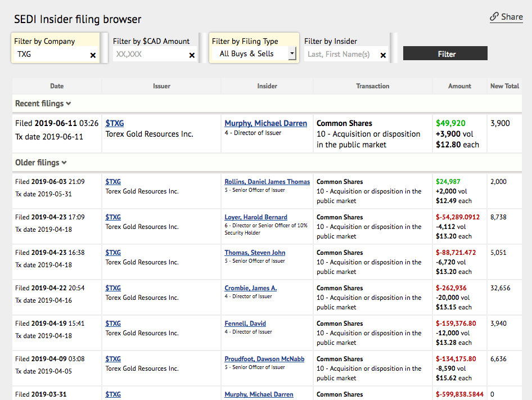
Task: Collapse the Recent filings section
Action: 43,104
